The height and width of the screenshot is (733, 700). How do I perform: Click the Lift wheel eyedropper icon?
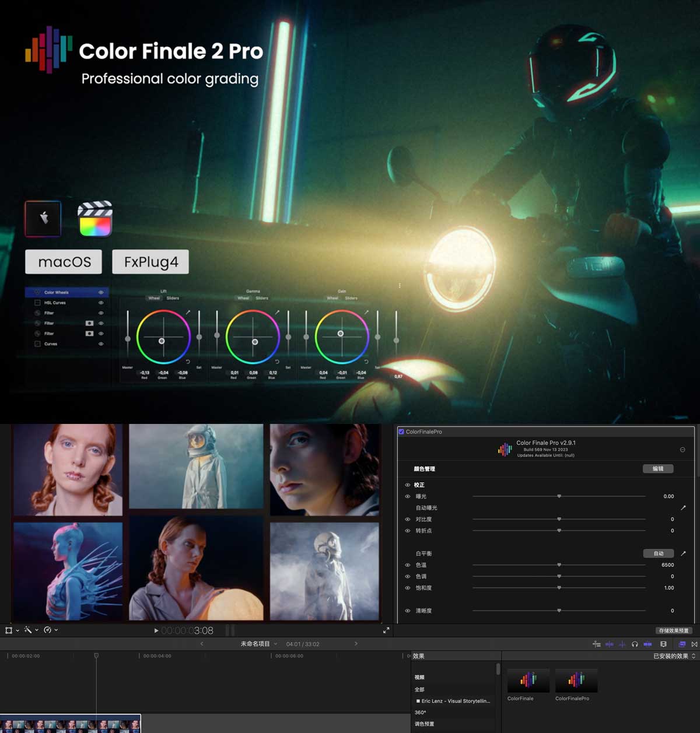pos(188,313)
